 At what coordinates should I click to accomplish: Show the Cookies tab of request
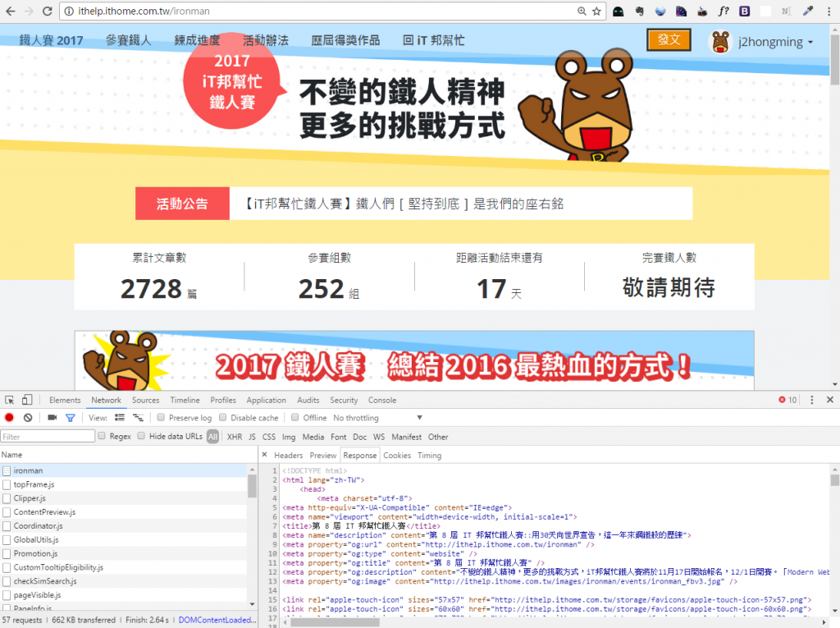pyautogui.click(x=397, y=456)
